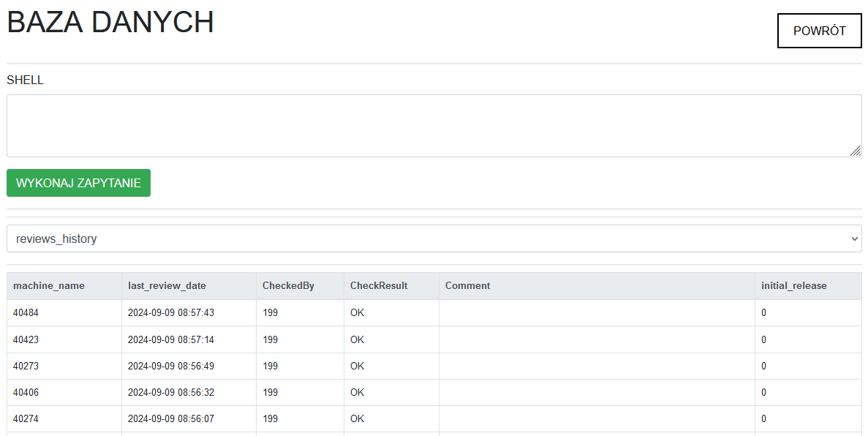
Task: Click the dropdown chevron arrow
Action: click(x=854, y=238)
